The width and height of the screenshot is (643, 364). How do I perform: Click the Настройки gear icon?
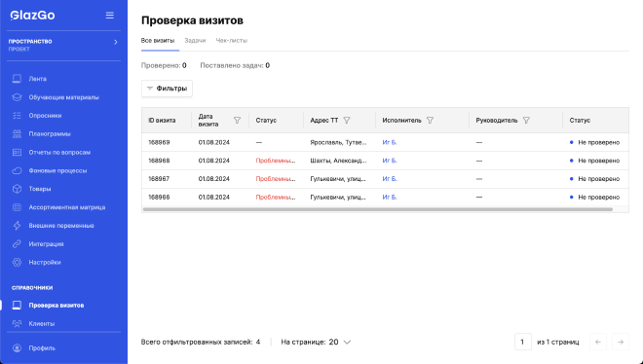[x=17, y=262]
